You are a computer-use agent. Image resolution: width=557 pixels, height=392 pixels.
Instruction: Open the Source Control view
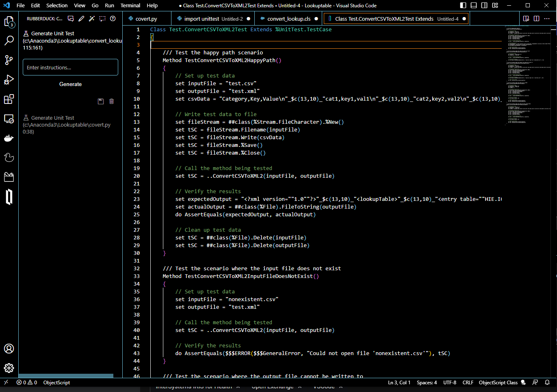9,60
